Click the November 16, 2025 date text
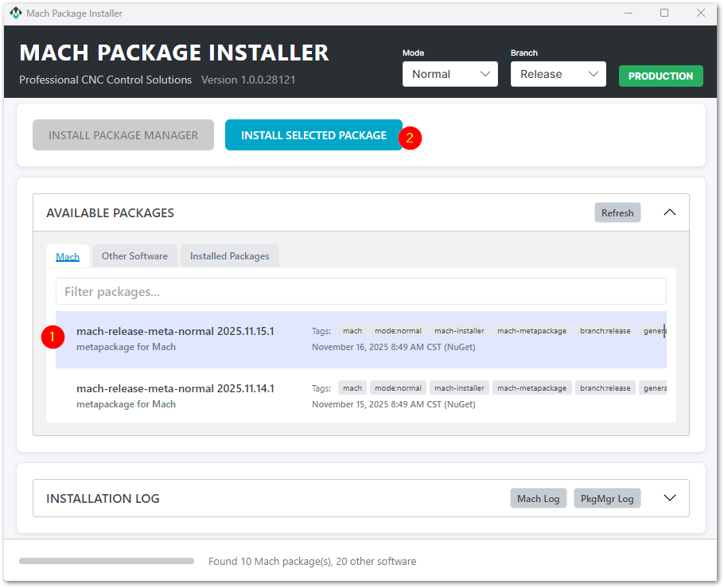 tap(393, 347)
